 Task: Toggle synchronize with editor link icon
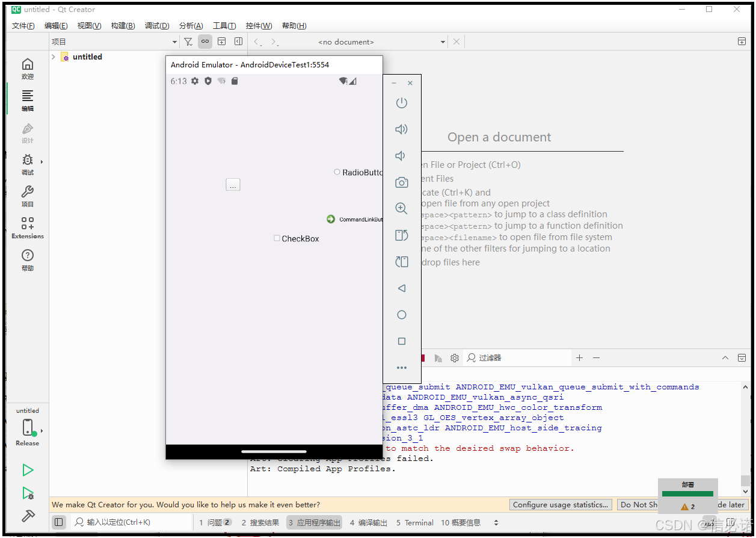(x=205, y=42)
